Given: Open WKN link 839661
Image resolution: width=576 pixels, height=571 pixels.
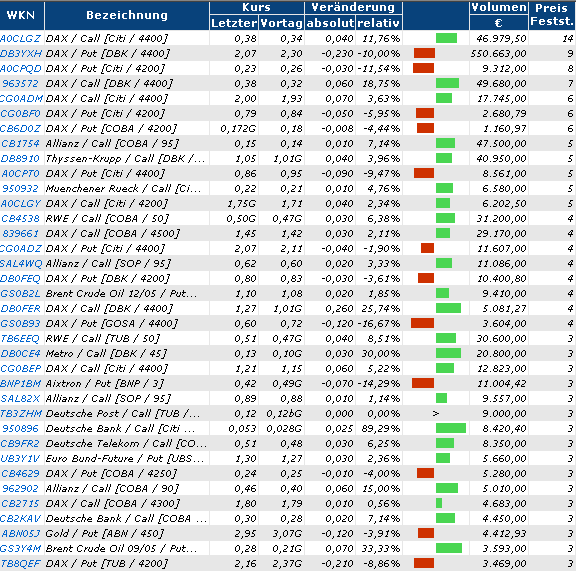Looking at the screenshot, I should click(20, 233).
